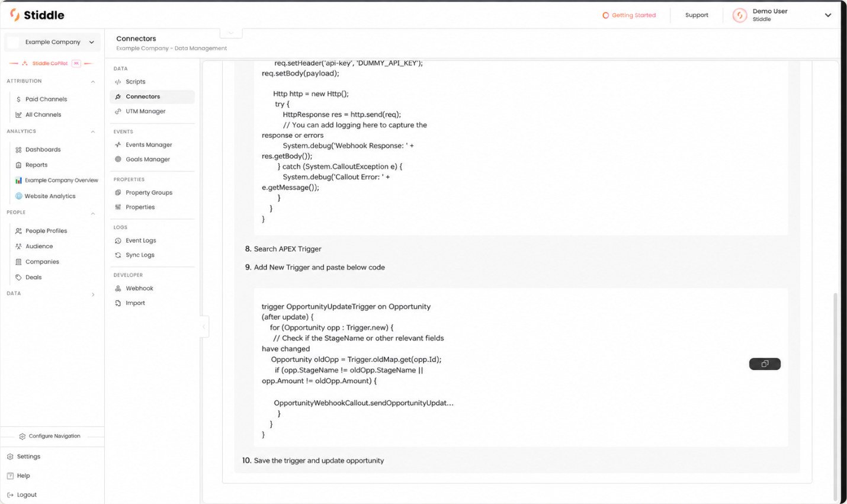Screen dimensions: 847x504
Task: Open Events Manager menu item
Action: pos(149,145)
